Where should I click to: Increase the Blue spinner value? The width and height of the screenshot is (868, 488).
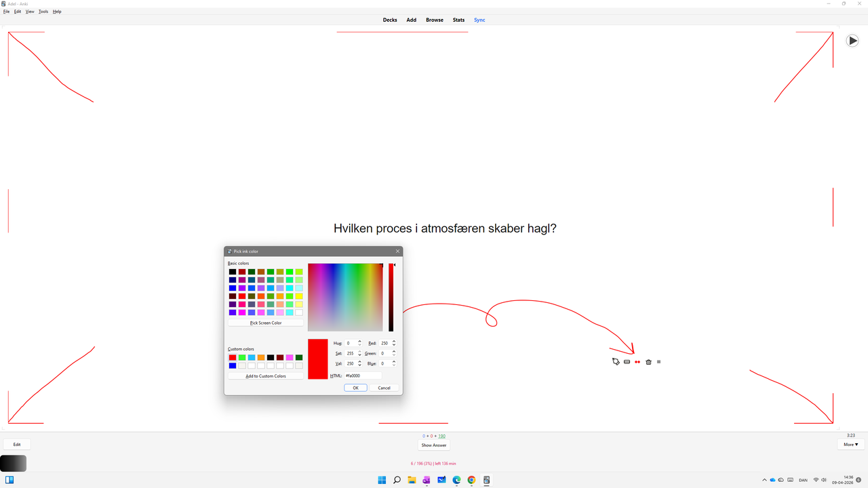click(394, 362)
